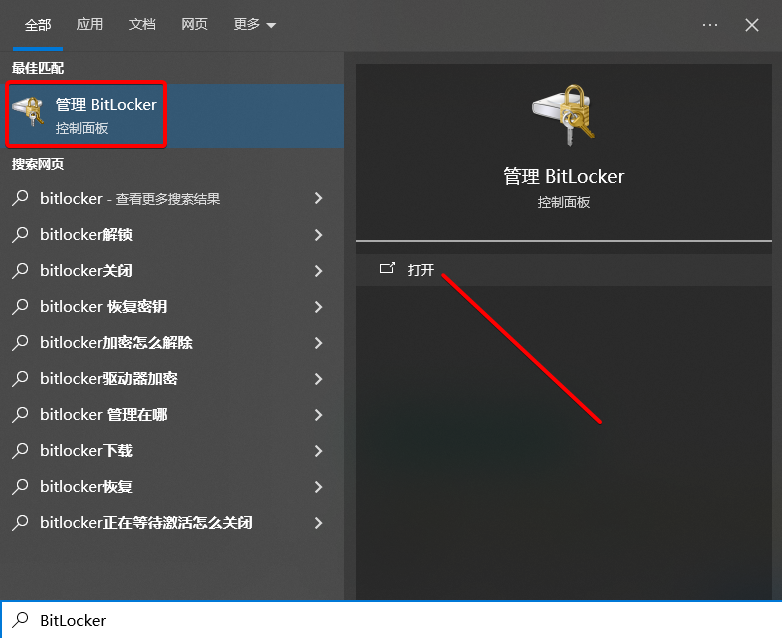
Task: Expand arrow for bitlocker关闭
Action: 319,271
